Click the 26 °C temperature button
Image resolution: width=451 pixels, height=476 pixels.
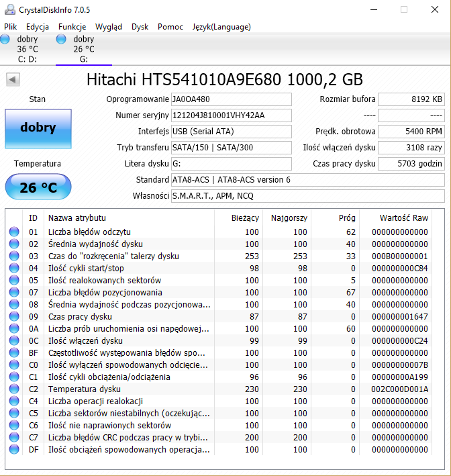pos(38,187)
